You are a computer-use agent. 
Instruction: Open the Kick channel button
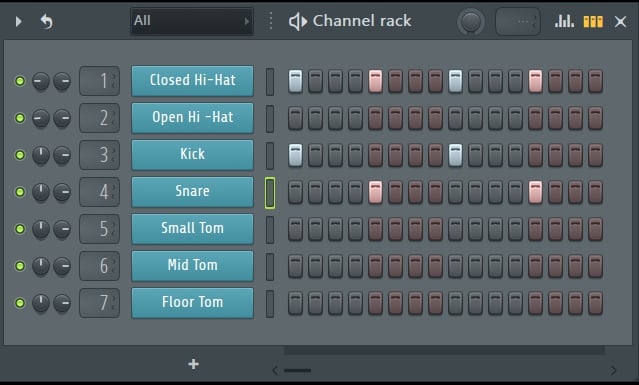[192, 155]
